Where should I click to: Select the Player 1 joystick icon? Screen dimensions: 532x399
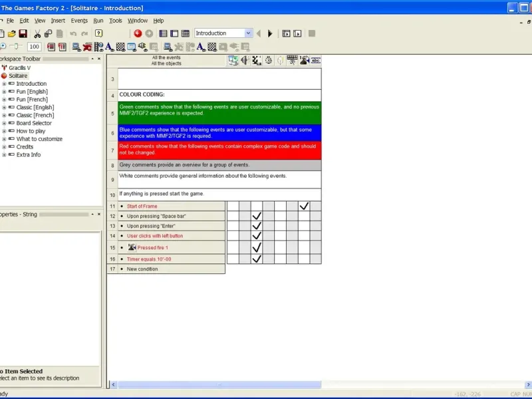(x=304, y=61)
